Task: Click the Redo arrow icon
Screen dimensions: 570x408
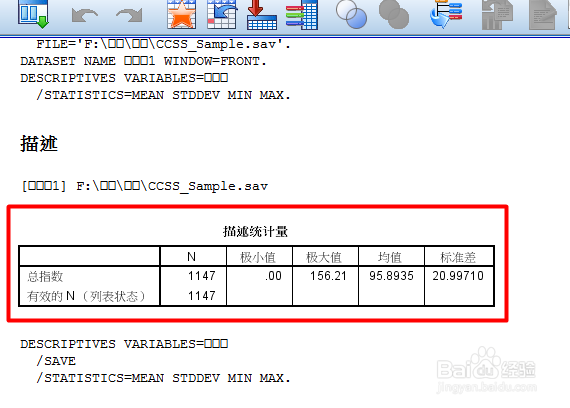Action: pyautogui.click(x=129, y=16)
